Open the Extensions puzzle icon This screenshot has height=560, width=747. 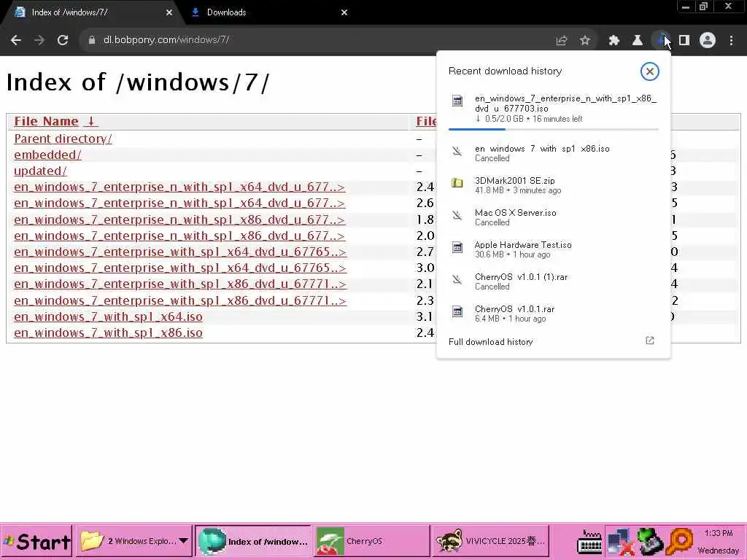click(614, 41)
